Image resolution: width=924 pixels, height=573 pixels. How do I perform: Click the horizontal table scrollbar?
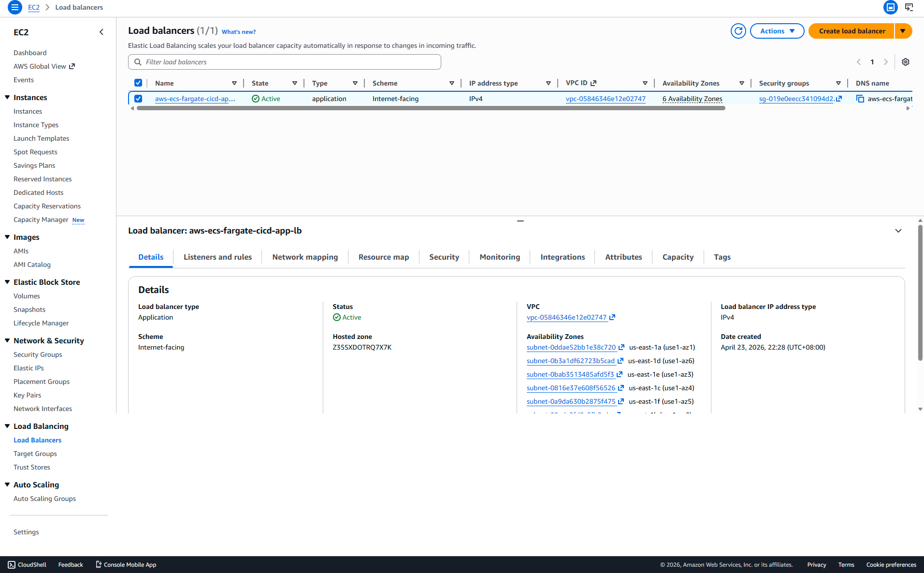coord(431,108)
